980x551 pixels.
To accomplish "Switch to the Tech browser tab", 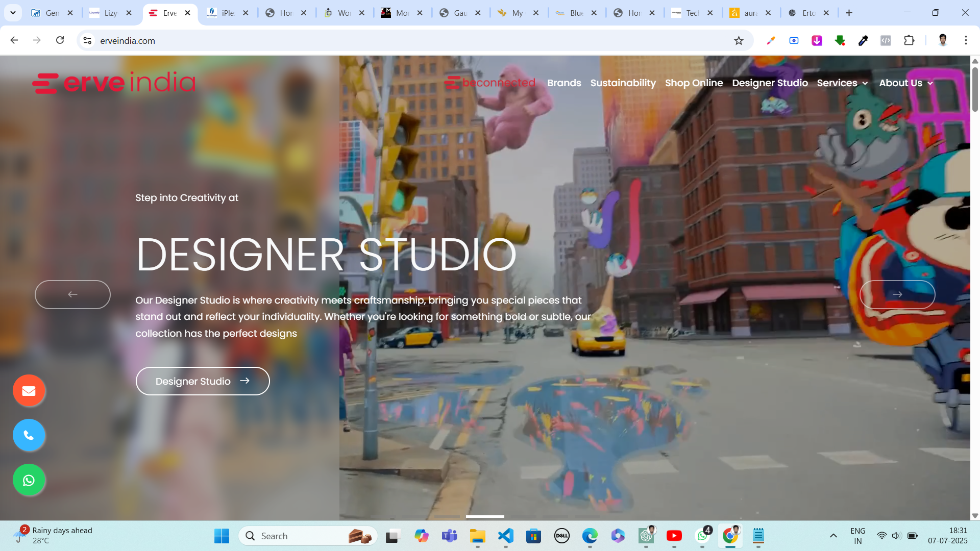I will (692, 13).
